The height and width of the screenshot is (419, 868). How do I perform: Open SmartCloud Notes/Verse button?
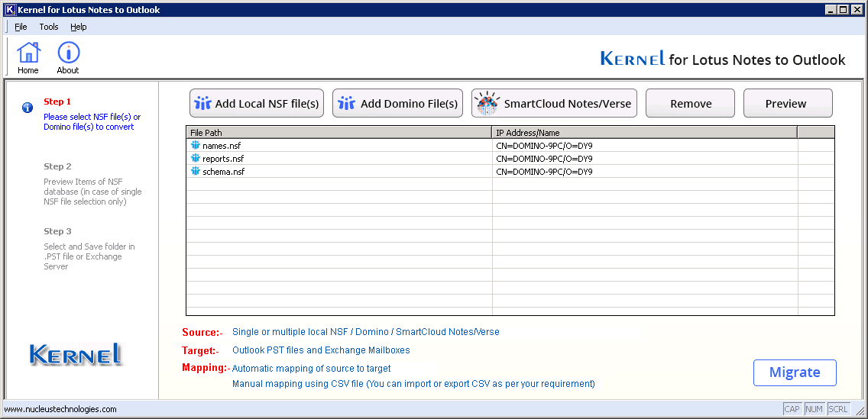[554, 103]
